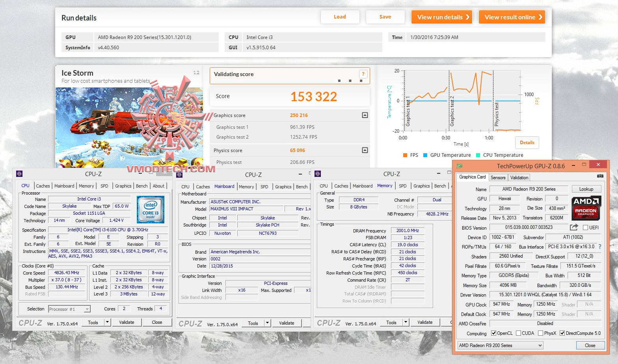
Task: Click the MAXIMUS VIII IMPACT model field
Action: tap(246, 209)
